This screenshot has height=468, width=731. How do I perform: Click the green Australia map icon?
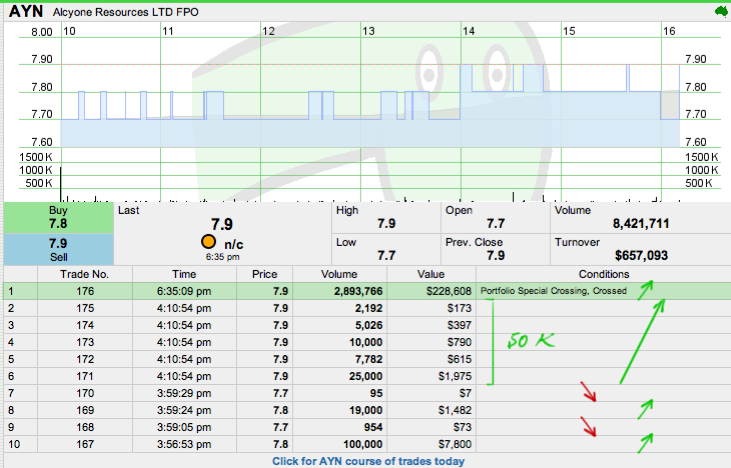point(717,12)
